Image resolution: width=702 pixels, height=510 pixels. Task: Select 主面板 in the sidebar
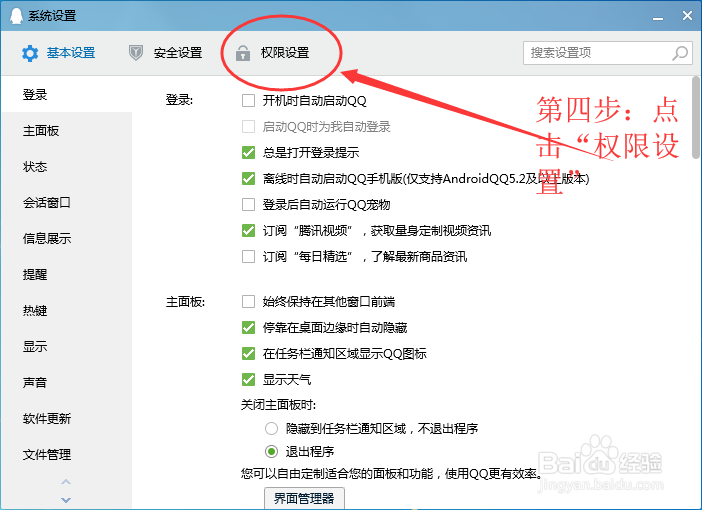pos(66,131)
